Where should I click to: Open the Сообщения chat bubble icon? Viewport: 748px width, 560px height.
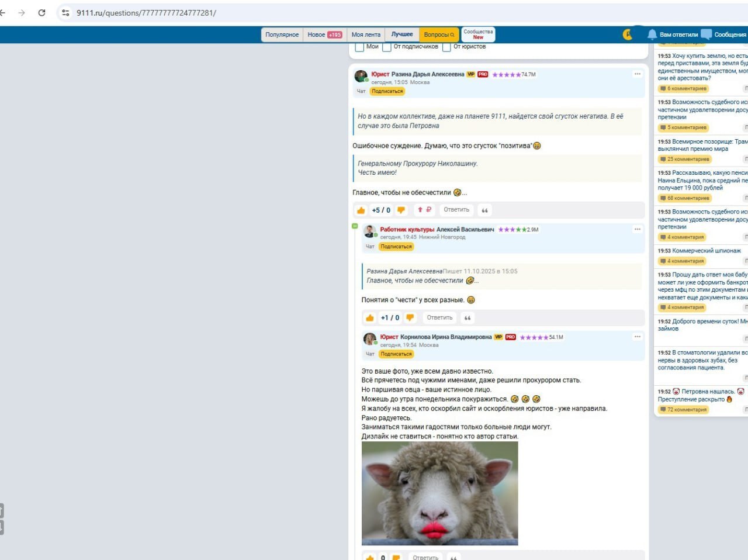(707, 34)
